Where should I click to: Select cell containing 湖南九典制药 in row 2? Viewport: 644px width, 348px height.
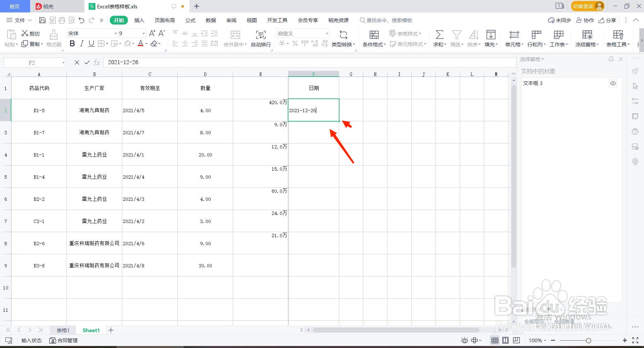pos(94,110)
